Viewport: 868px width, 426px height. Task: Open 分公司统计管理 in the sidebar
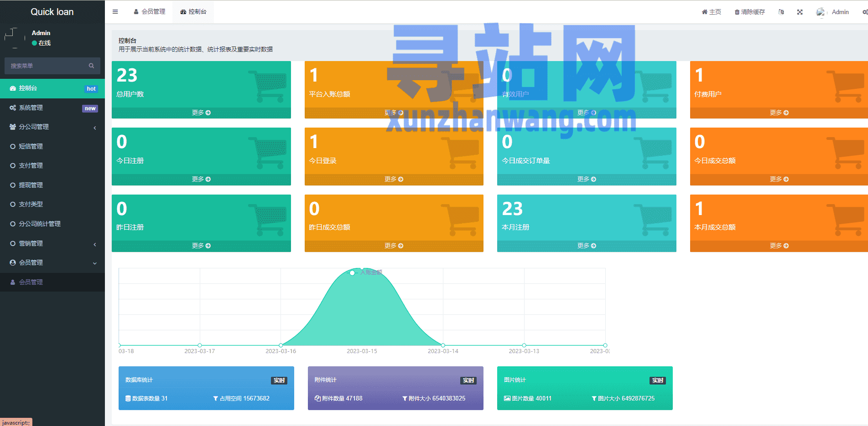52,224
